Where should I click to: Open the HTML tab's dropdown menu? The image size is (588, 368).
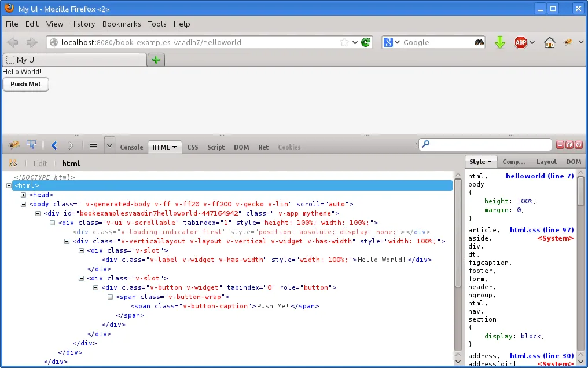pos(174,147)
